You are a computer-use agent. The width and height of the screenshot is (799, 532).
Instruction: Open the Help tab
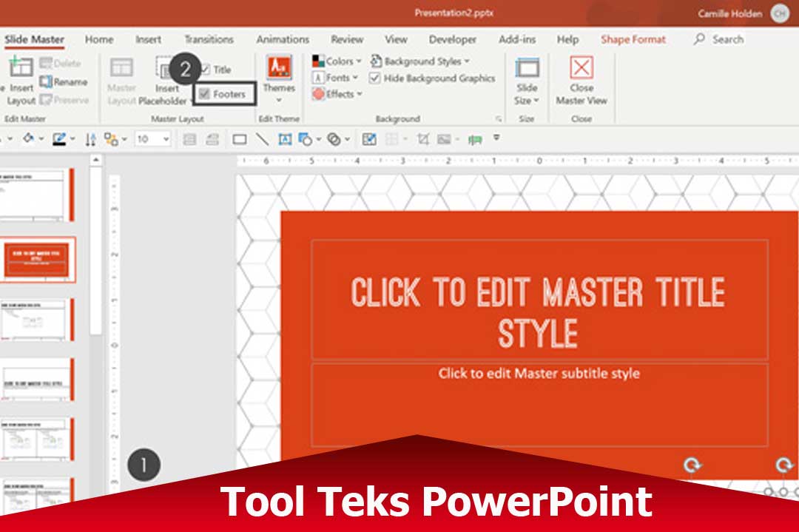pos(567,39)
